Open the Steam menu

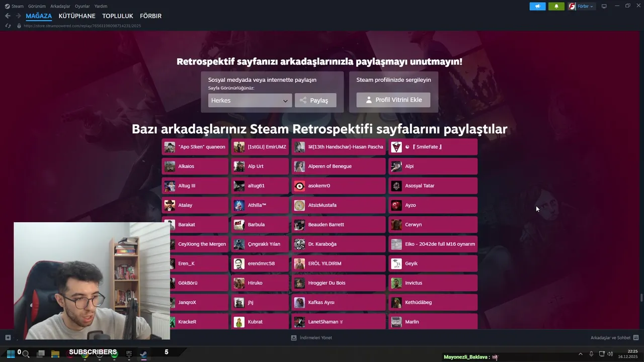click(x=14, y=6)
